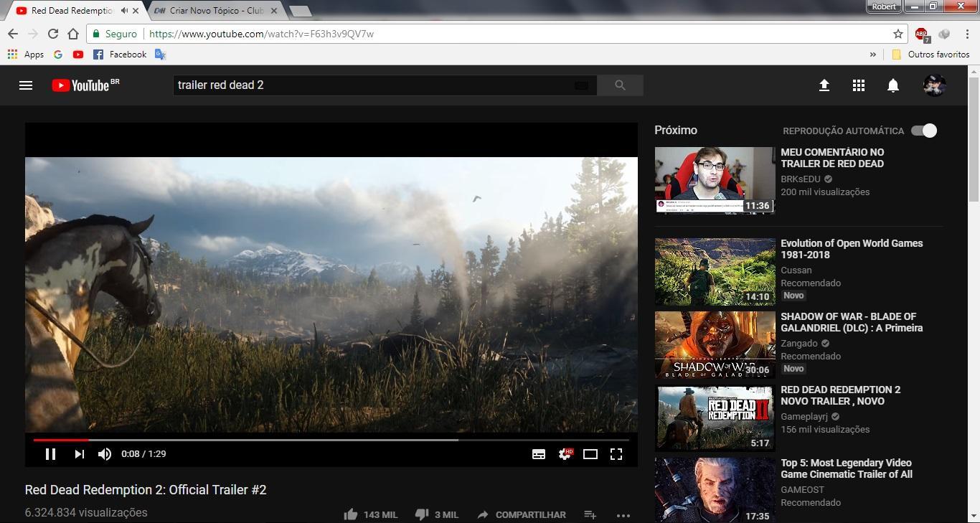Expand hidden bookmarks with the chevron
The height and width of the screenshot is (523, 980).
pyautogui.click(x=873, y=55)
